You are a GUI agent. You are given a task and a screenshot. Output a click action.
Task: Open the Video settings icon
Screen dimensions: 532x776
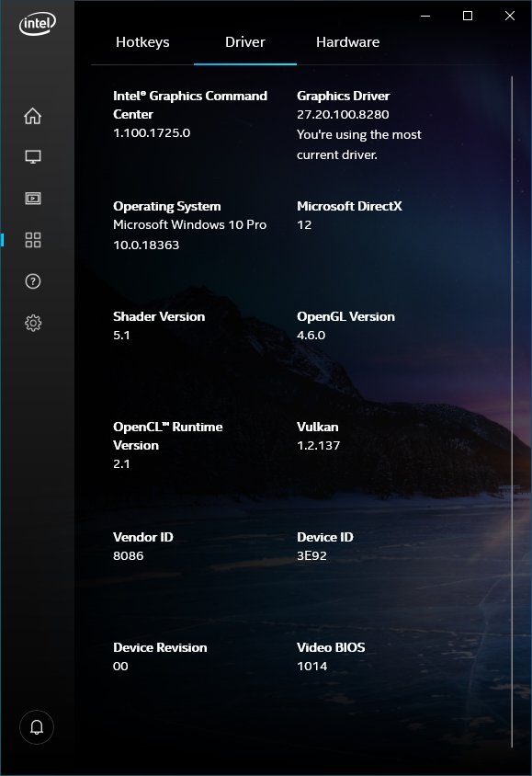tap(33, 199)
